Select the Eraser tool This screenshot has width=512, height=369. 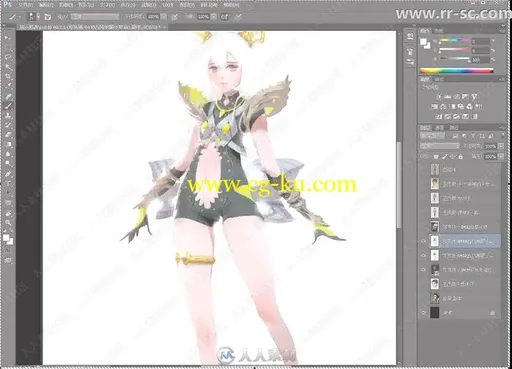pyautogui.click(x=8, y=135)
